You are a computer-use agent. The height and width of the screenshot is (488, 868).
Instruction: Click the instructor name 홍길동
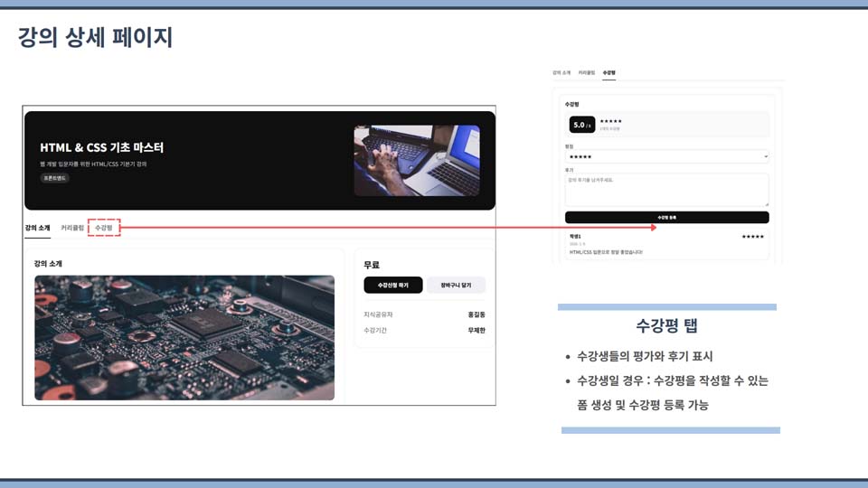pos(476,314)
